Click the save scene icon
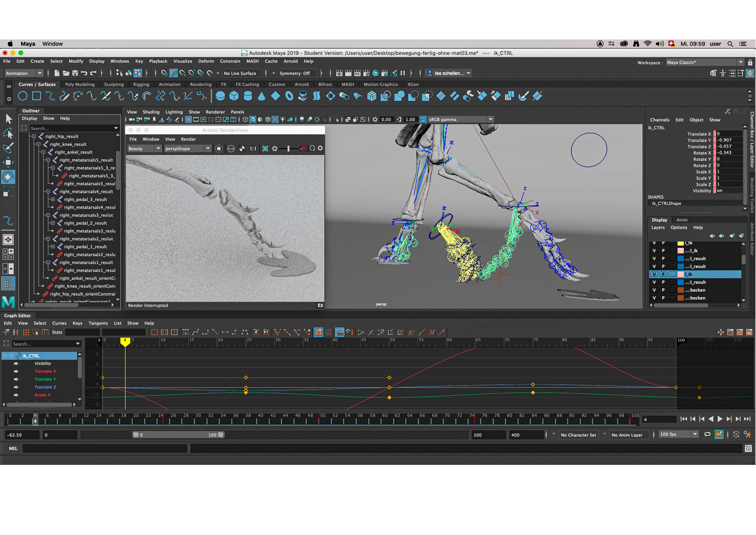Image resolution: width=756 pixels, height=535 pixels. coord(75,73)
